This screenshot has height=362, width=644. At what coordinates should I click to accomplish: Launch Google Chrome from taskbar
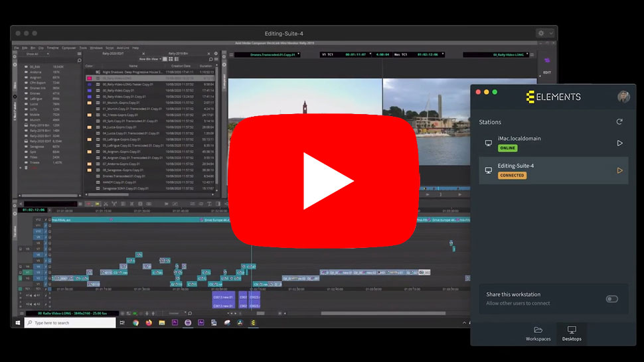[x=135, y=323]
